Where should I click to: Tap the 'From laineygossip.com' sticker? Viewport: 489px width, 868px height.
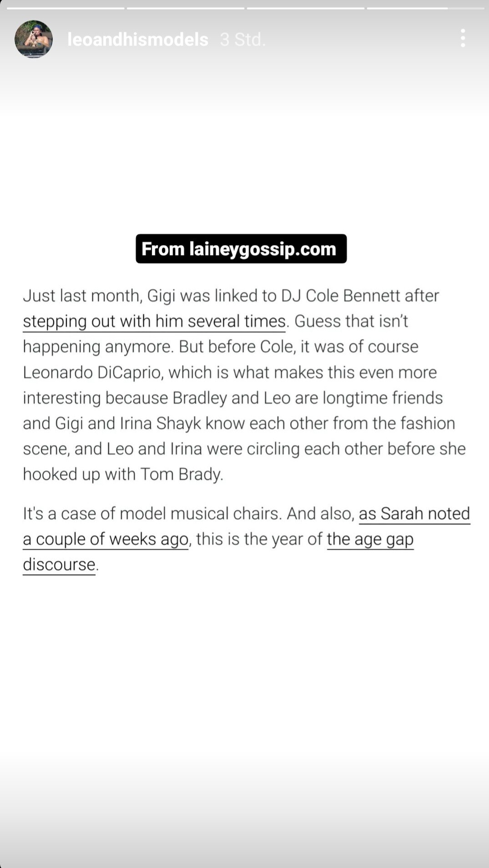coord(241,249)
